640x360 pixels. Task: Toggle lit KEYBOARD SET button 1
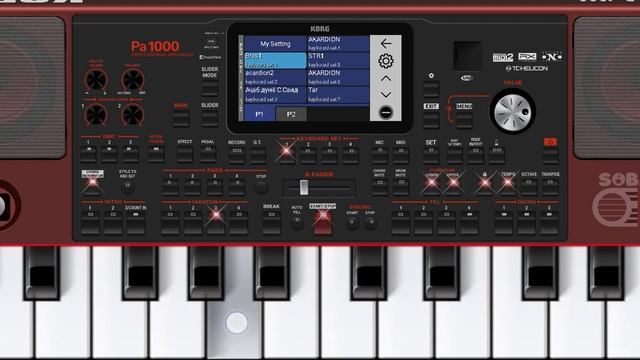click(287, 155)
